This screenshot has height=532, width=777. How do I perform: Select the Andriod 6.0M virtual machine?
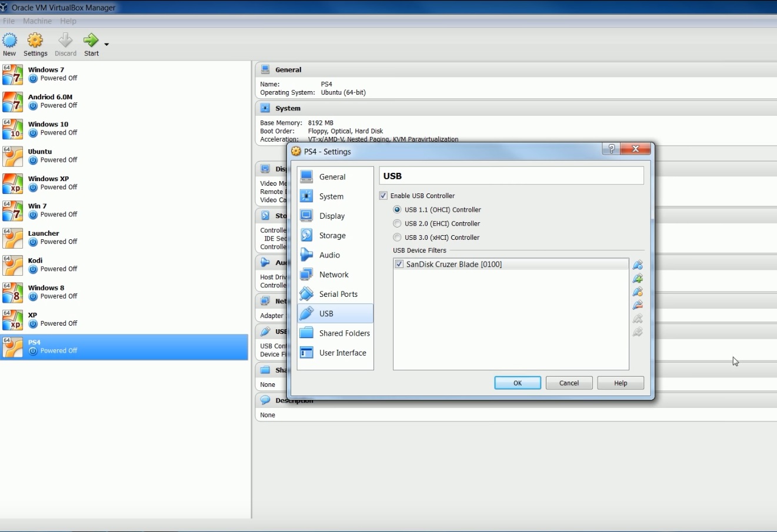124,101
